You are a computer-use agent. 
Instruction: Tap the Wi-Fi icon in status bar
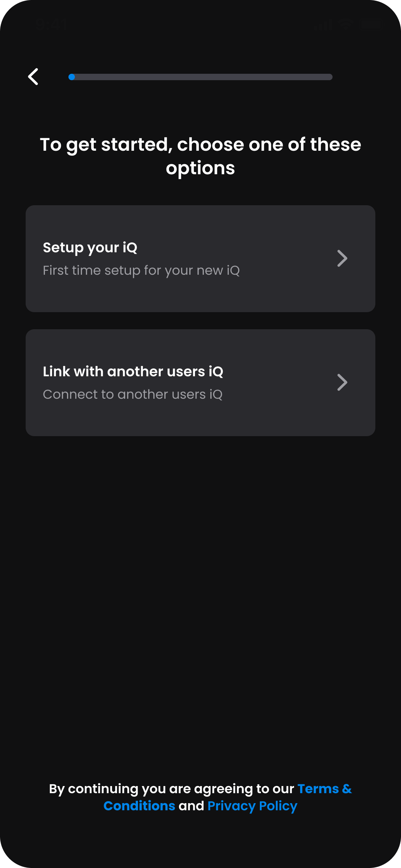point(345,24)
